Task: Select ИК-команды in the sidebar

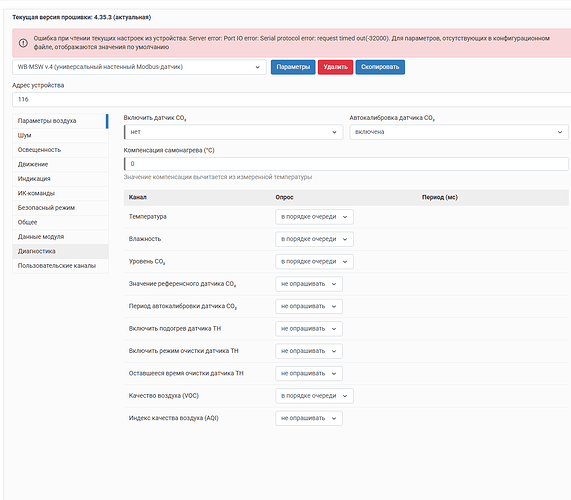Action: pos(60,193)
